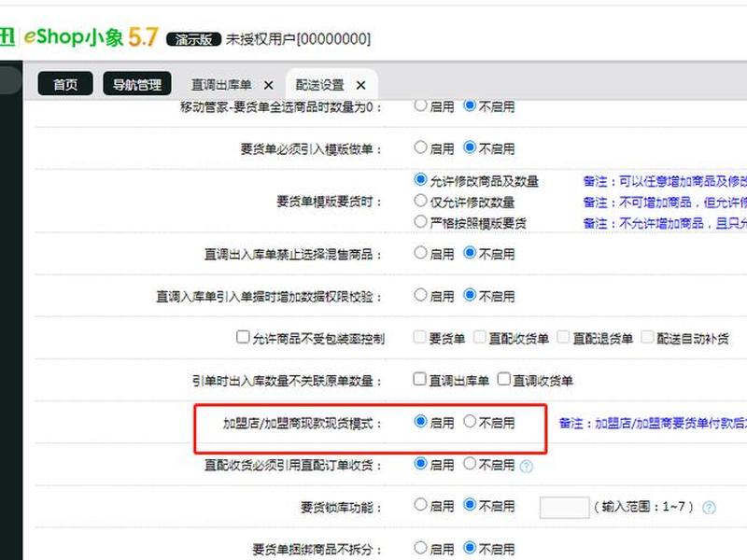Click label 要货单模版要货时
Screen dimensions: 747x560
click(x=330, y=202)
